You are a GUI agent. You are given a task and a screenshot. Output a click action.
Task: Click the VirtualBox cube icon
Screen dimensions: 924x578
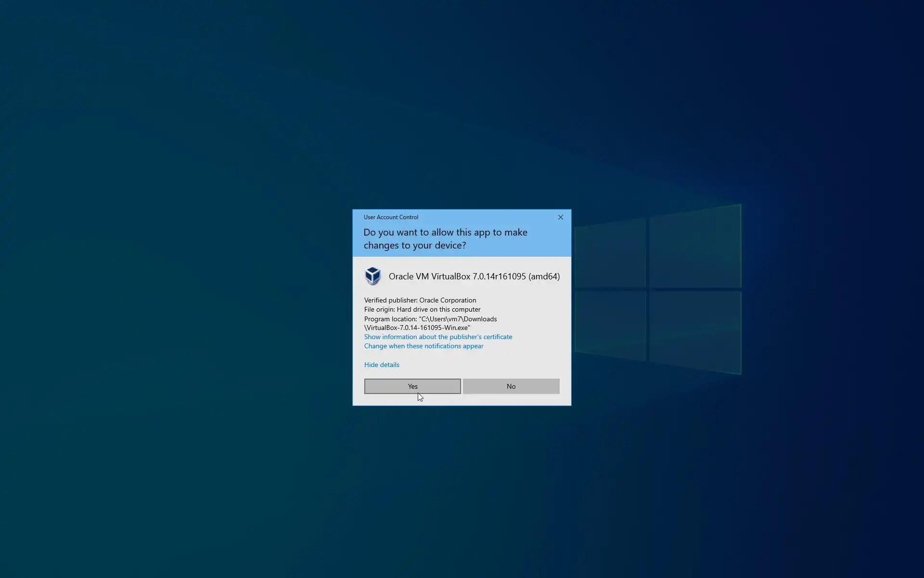pyautogui.click(x=372, y=276)
